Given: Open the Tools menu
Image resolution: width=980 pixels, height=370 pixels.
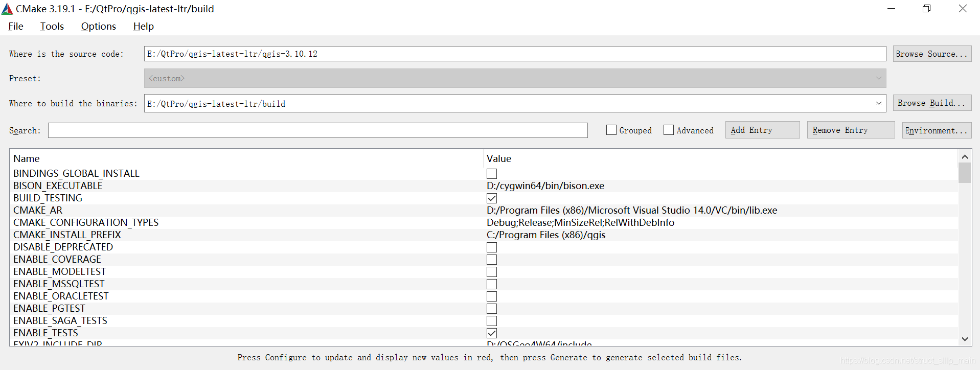Looking at the screenshot, I should click(x=52, y=26).
